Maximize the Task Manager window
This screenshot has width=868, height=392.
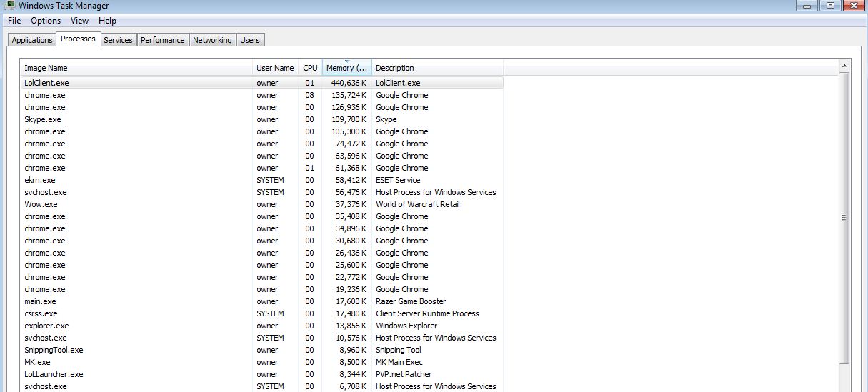(x=830, y=5)
